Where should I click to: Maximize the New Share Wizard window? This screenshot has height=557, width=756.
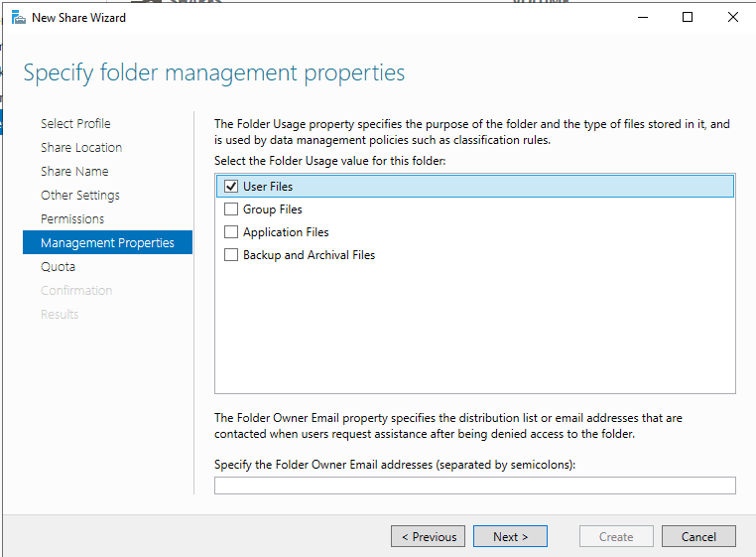point(688,17)
